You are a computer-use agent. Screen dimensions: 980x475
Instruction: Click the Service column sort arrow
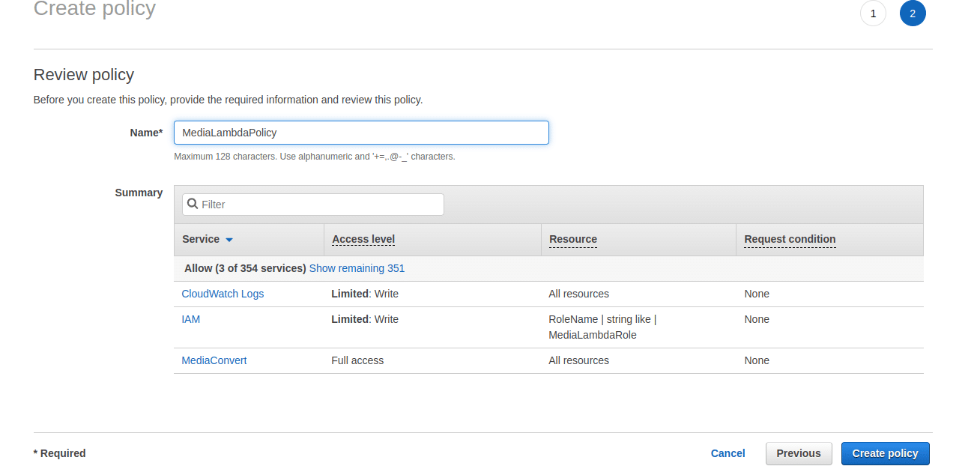coord(229,240)
